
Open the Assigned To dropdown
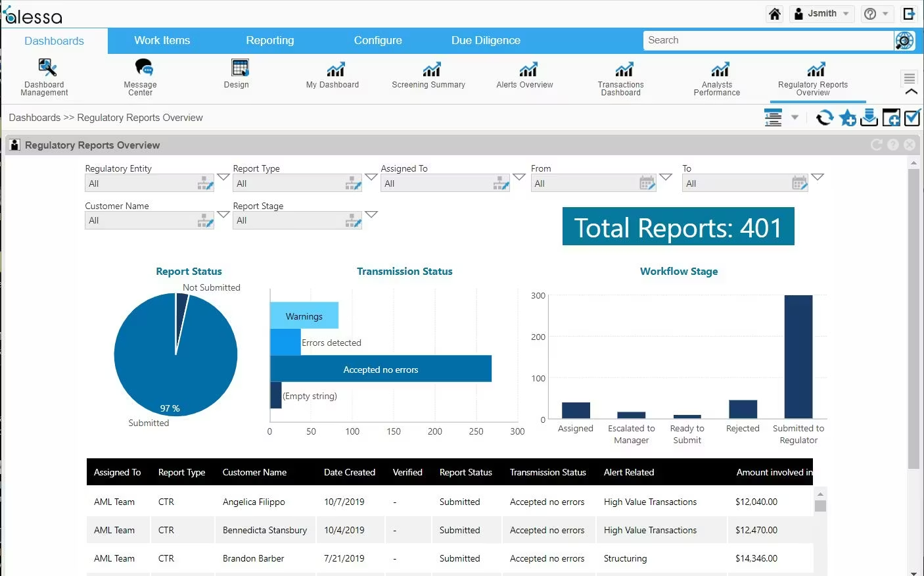519,176
